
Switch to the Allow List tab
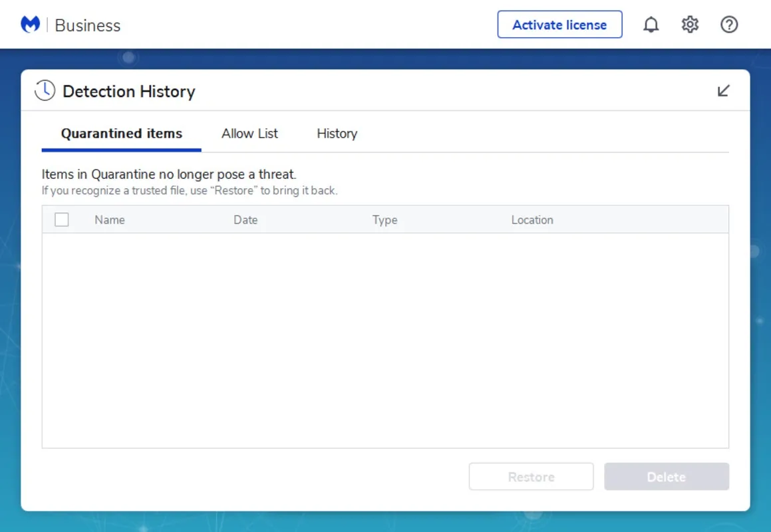249,134
